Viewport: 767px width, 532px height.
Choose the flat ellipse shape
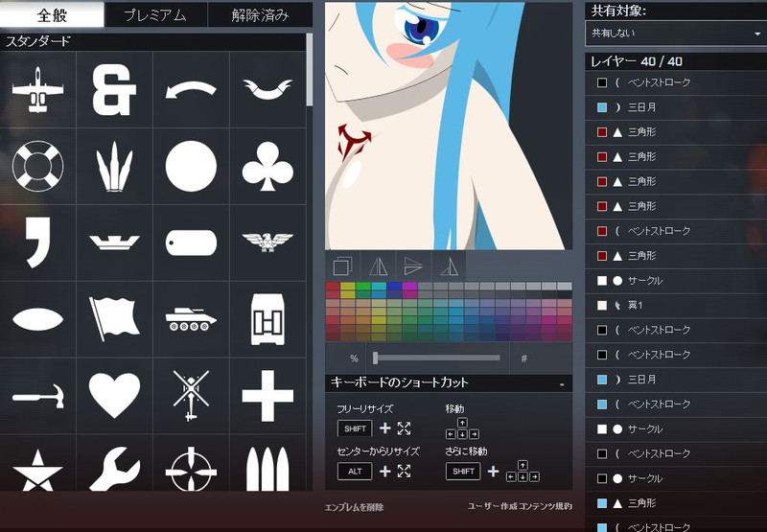(x=37, y=319)
